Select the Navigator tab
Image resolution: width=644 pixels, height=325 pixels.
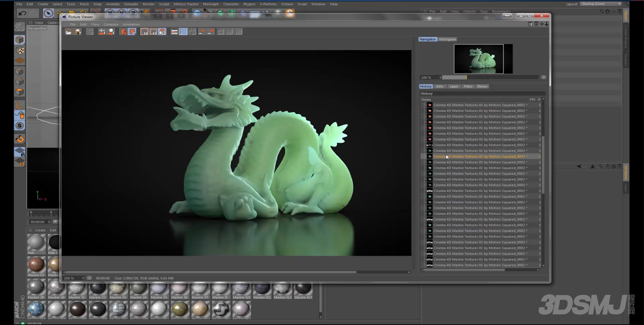click(x=427, y=39)
